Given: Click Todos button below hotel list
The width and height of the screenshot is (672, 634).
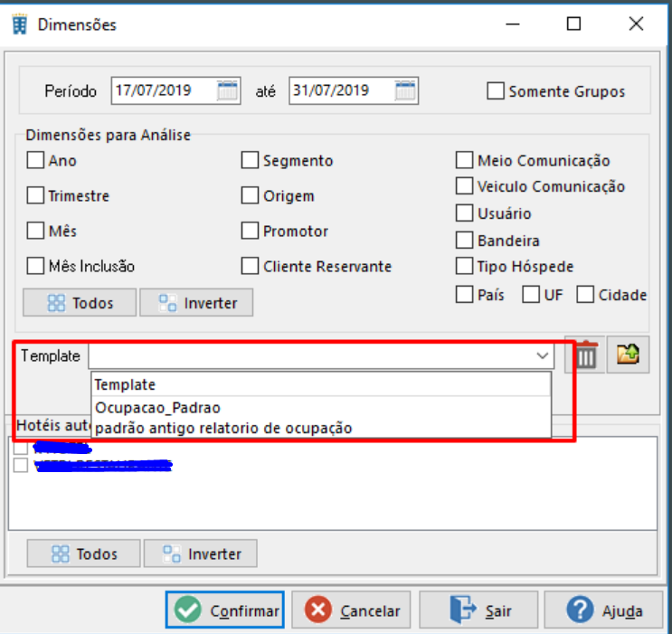Looking at the screenshot, I should click(83, 554).
